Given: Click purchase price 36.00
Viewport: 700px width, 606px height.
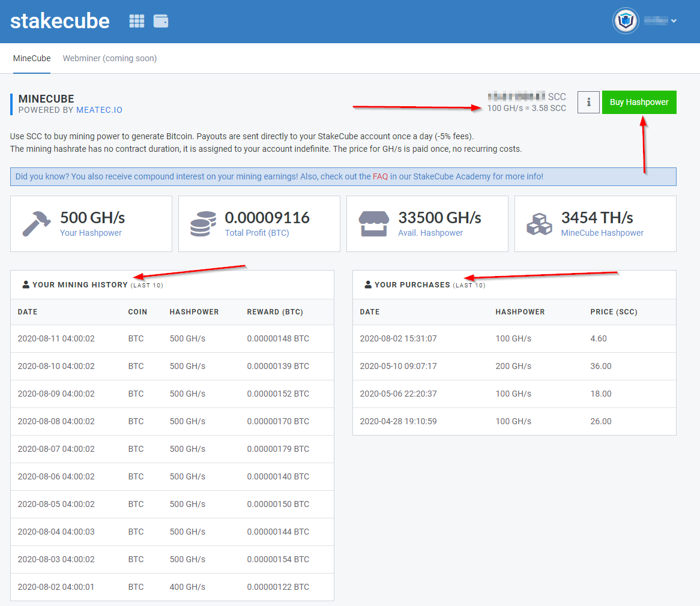Looking at the screenshot, I should 601,367.
